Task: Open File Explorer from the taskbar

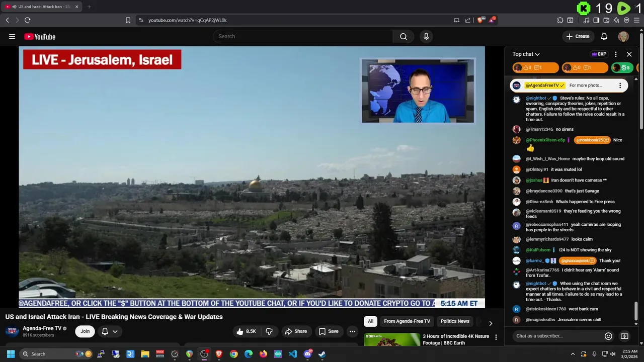Action: (x=145, y=354)
